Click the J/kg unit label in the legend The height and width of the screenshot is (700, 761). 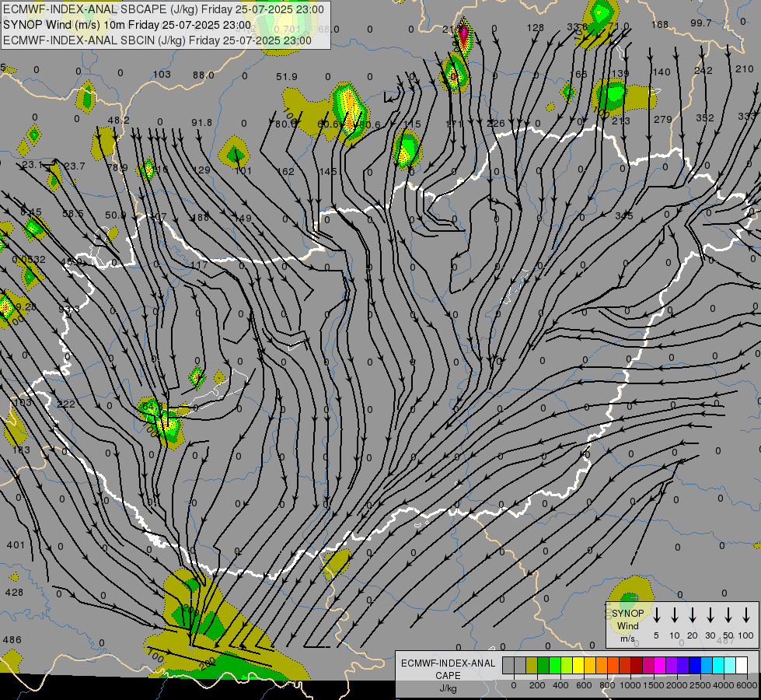tap(448, 689)
